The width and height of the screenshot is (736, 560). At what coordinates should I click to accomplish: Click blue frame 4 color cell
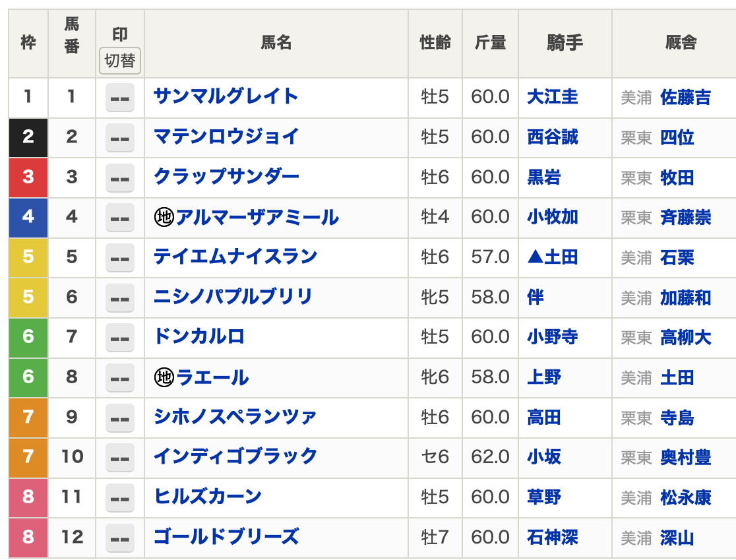point(28,217)
